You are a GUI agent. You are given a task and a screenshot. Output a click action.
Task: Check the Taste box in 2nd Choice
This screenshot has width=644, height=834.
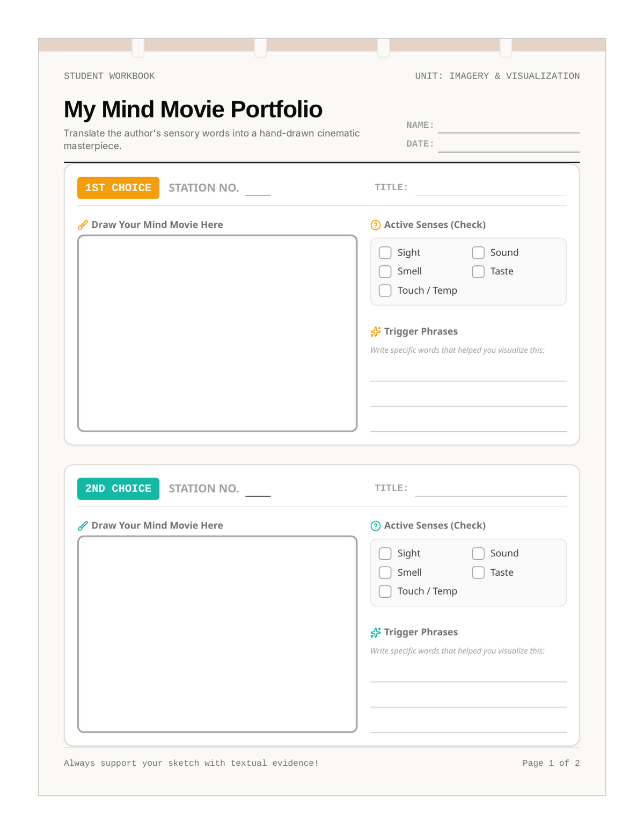click(x=478, y=572)
